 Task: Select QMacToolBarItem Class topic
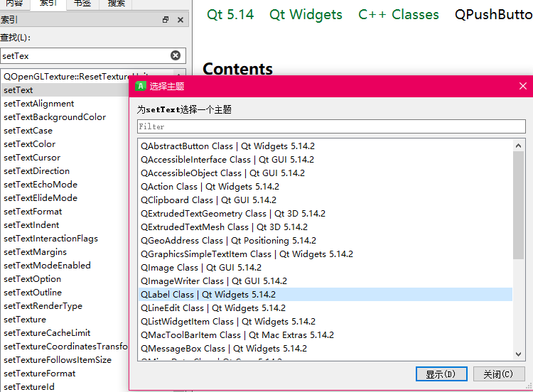[x=325, y=335]
